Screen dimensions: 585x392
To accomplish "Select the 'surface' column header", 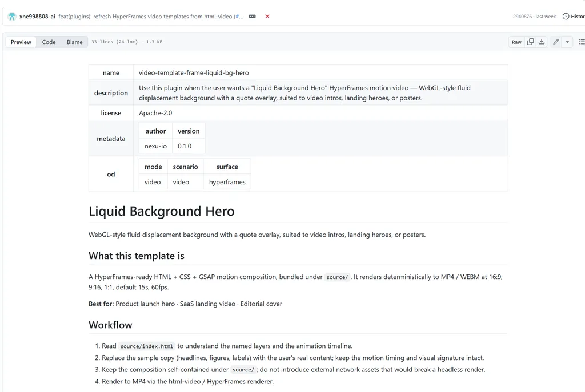I will click(x=227, y=167).
